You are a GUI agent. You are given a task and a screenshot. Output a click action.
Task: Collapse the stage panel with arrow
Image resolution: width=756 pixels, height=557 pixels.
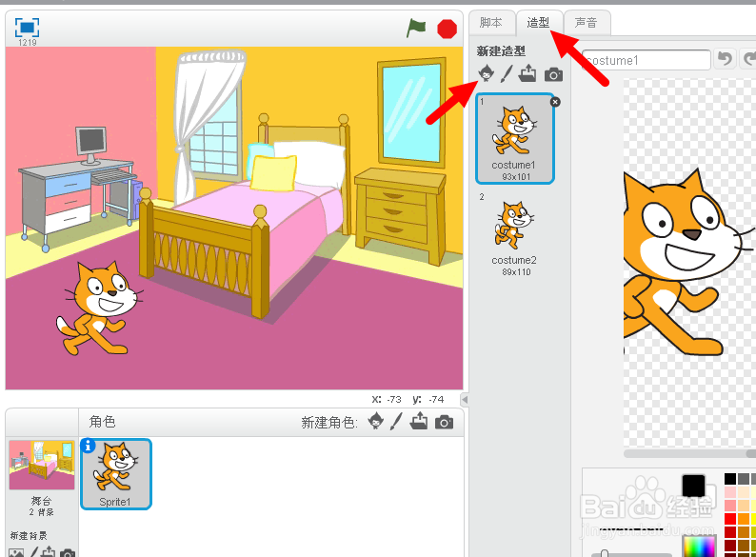465,399
